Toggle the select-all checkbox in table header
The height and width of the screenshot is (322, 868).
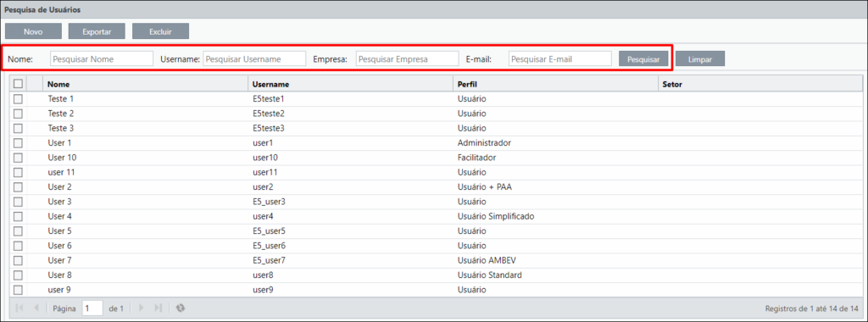[x=19, y=84]
